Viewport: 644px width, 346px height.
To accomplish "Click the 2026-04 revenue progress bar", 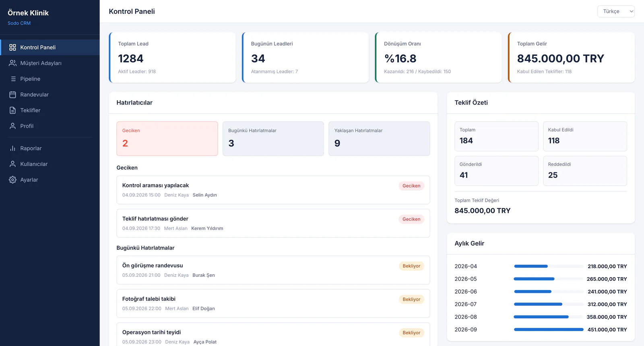I will click(549, 266).
